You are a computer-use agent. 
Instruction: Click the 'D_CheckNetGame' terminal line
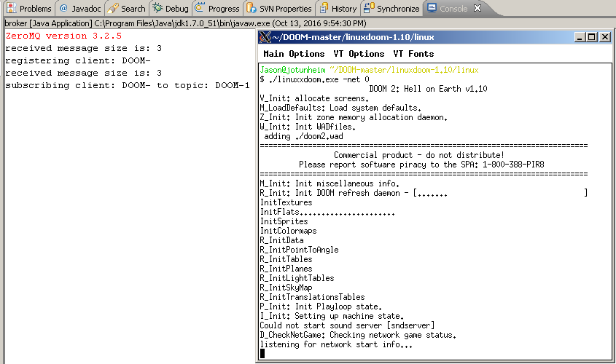click(x=358, y=335)
